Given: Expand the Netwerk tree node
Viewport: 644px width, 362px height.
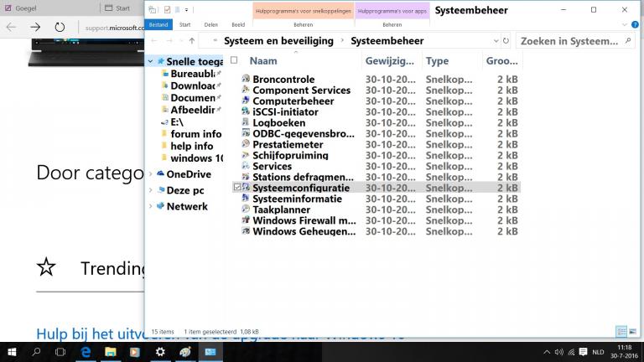Looking at the screenshot, I should (x=151, y=206).
